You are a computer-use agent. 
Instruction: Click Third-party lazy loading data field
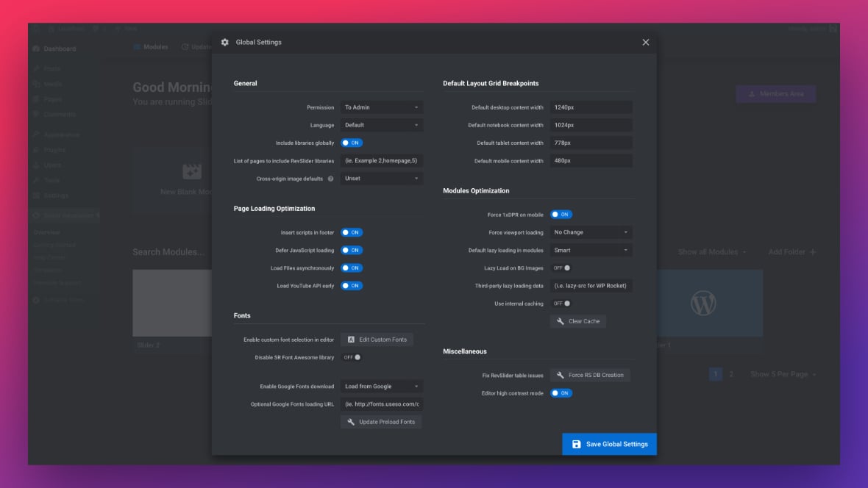point(591,286)
